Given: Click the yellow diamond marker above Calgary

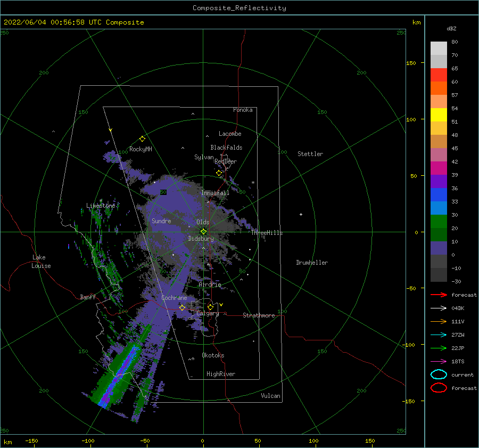Looking at the screenshot, I should [x=210, y=307].
